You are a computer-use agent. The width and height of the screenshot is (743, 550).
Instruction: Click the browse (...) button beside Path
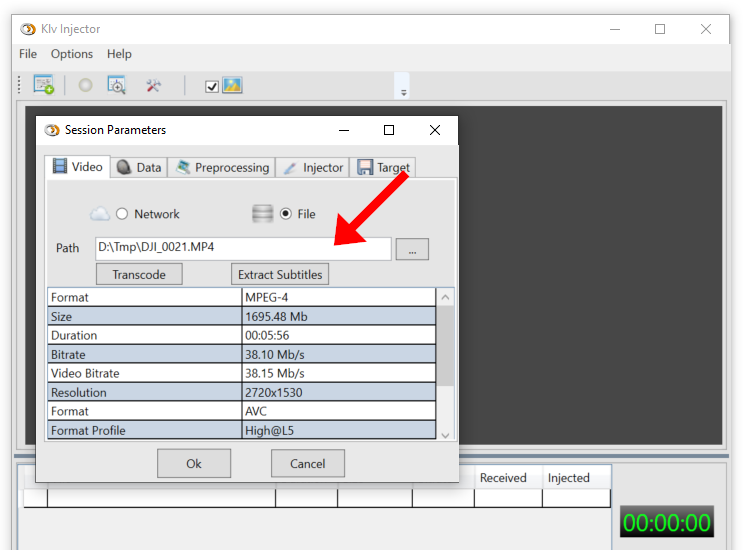[412, 249]
